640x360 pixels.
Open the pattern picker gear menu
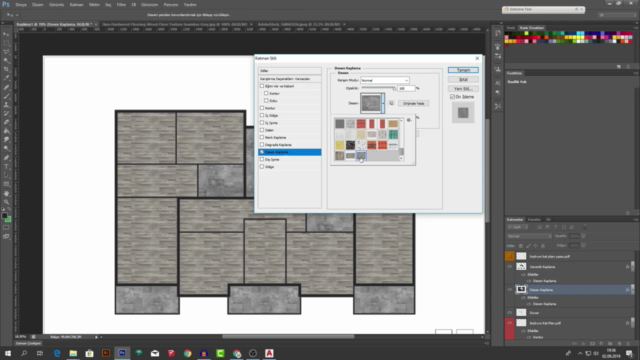[x=409, y=120]
